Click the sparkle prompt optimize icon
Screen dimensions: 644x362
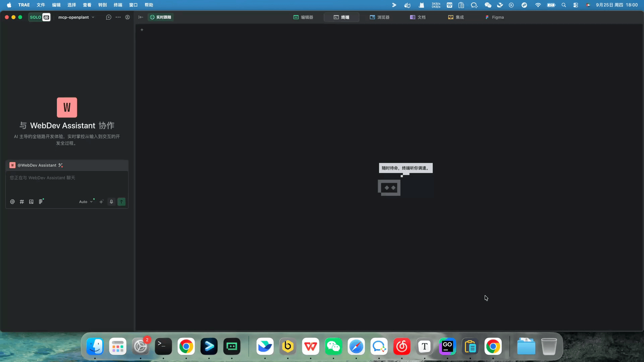(101, 202)
